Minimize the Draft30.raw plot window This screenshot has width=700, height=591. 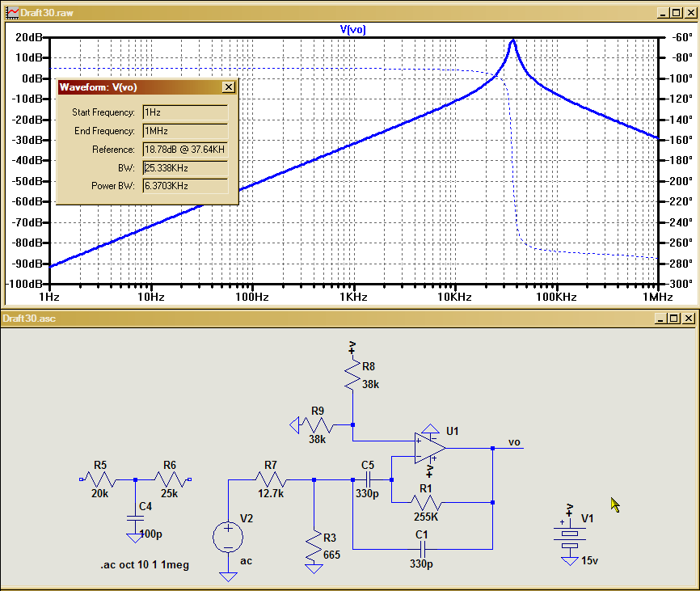click(x=663, y=13)
